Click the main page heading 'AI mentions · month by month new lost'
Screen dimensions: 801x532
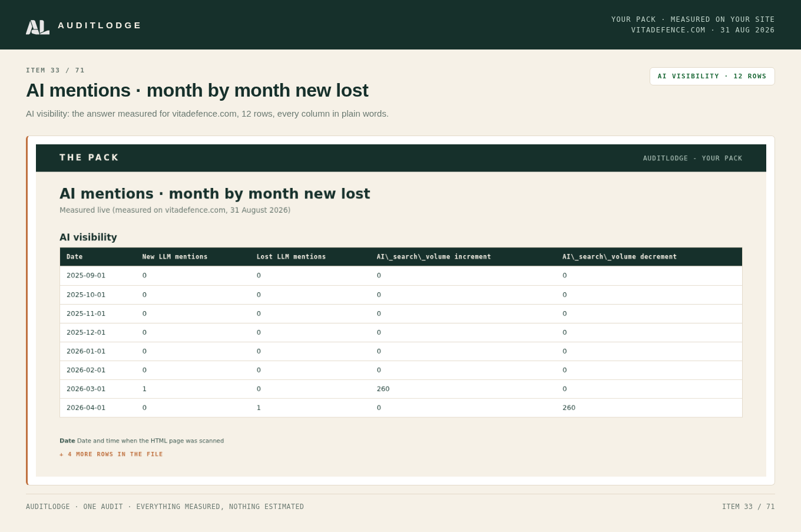click(x=197, y=90)
